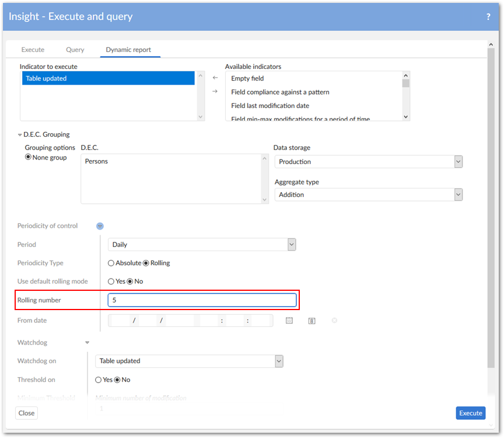Click the today date icon
Viewport: 504px width, 438px height.
312,321
